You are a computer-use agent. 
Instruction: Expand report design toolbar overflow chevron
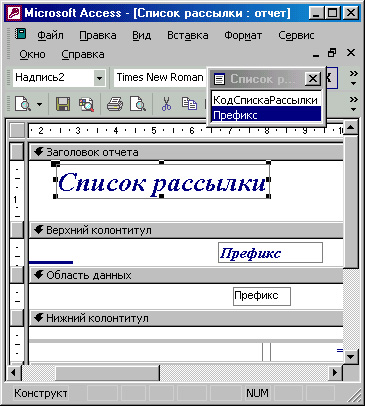pyautogui.click(x=353, y=104)
